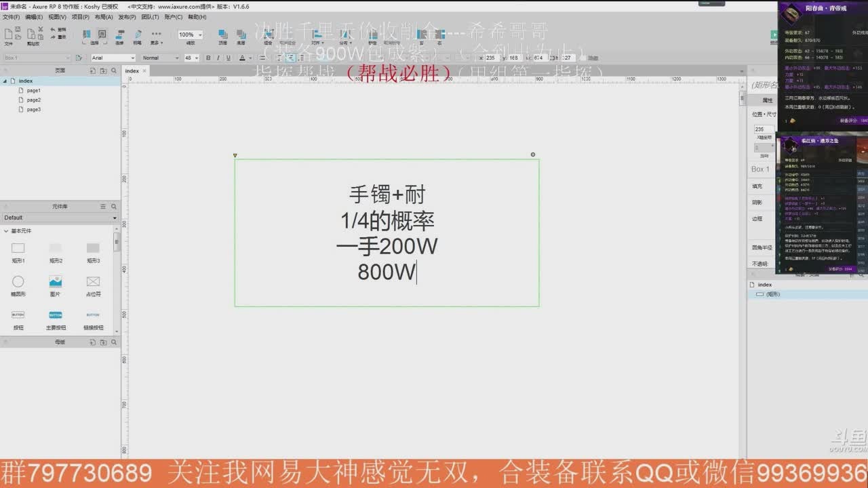Select the 图片 image widget

(56, 286)
